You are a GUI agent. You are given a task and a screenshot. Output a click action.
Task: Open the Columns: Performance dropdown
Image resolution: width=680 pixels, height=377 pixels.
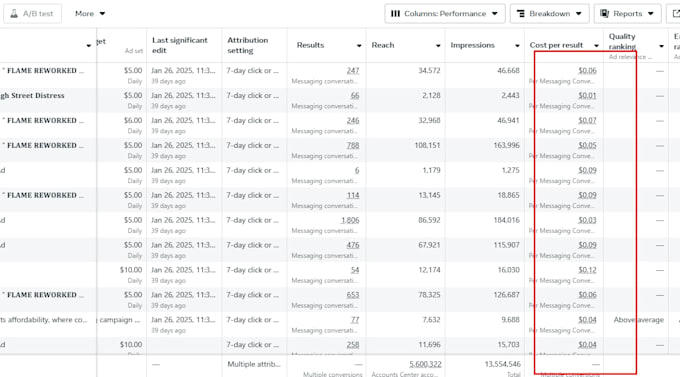(x=445, y=13)
